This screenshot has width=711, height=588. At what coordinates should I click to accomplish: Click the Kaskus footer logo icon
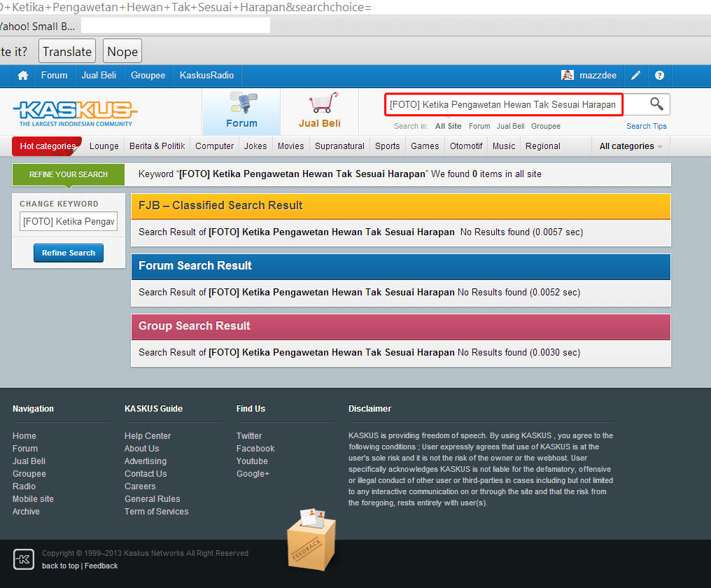pyautogui.click(x=24, y=559)
